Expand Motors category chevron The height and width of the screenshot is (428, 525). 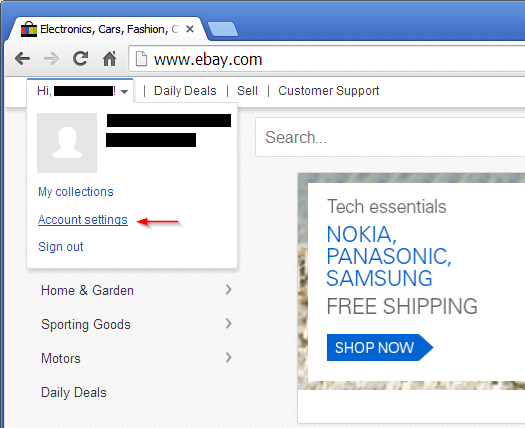[x=229, y=357]
